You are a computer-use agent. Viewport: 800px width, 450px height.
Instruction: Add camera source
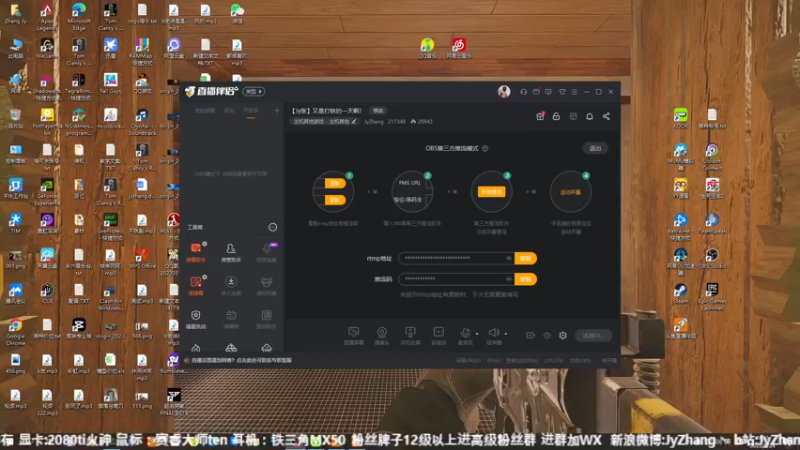coord(382,336)
